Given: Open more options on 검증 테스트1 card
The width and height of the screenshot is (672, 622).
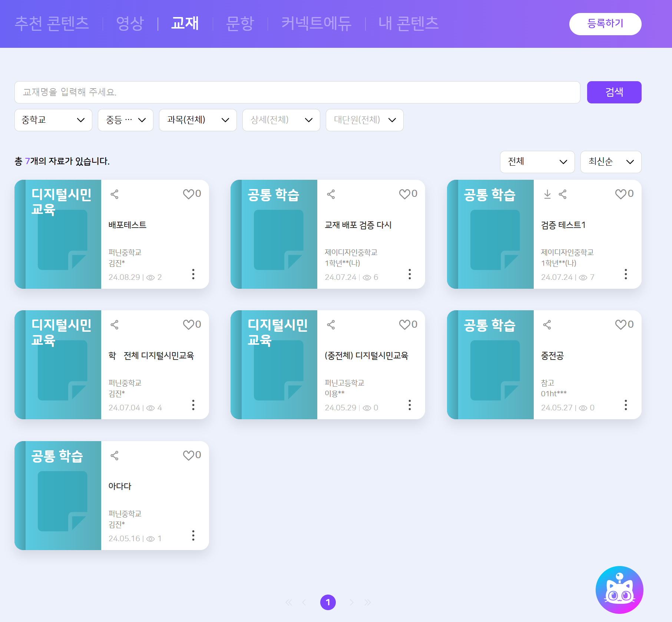Looking at the screenshot, I should [626, 274].
